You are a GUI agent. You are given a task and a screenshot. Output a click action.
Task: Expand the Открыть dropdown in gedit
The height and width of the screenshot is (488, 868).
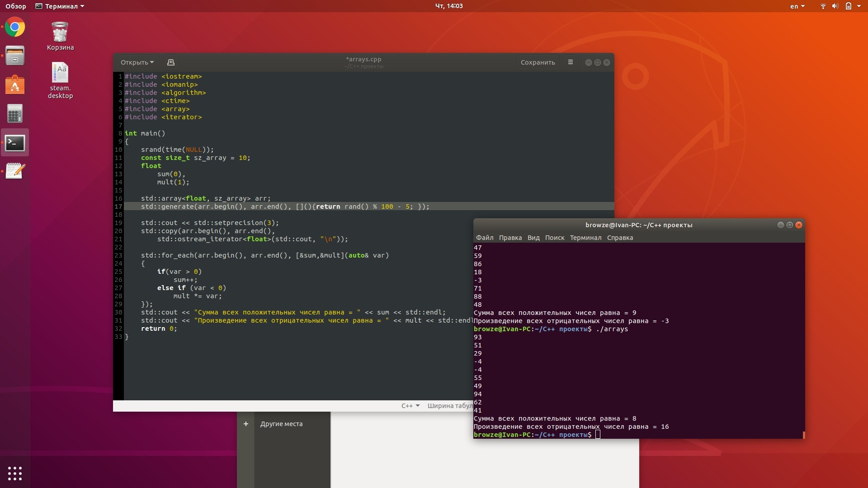coord(137,62)
